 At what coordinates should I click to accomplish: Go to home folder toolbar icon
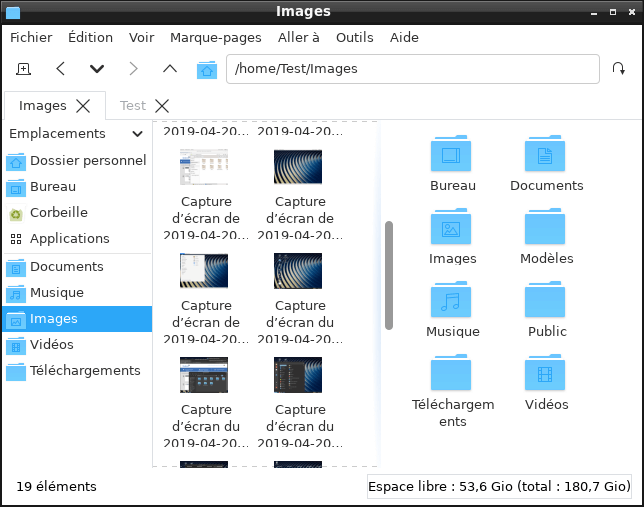pyautogui.click(x=207, y=69)
